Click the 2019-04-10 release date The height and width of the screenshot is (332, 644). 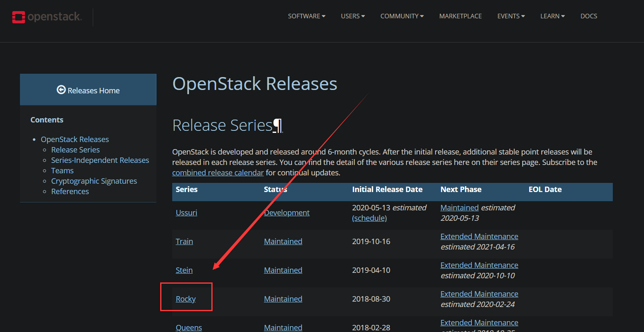(x=371, y=270)
